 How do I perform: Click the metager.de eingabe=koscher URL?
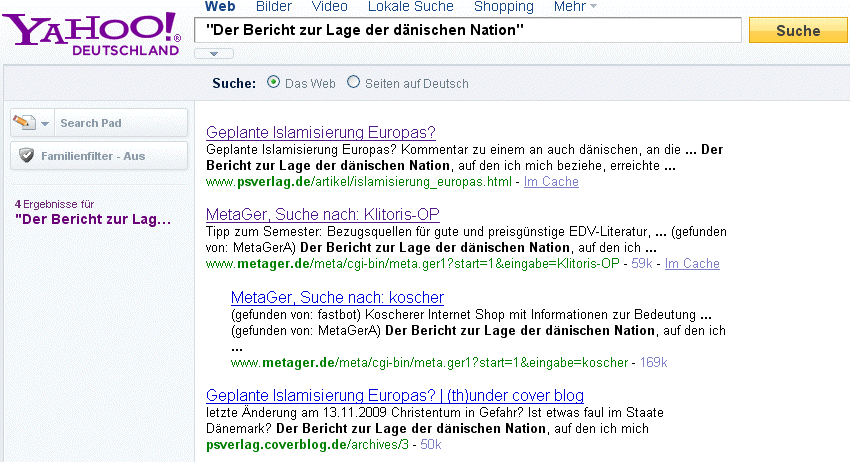(429, 362)
